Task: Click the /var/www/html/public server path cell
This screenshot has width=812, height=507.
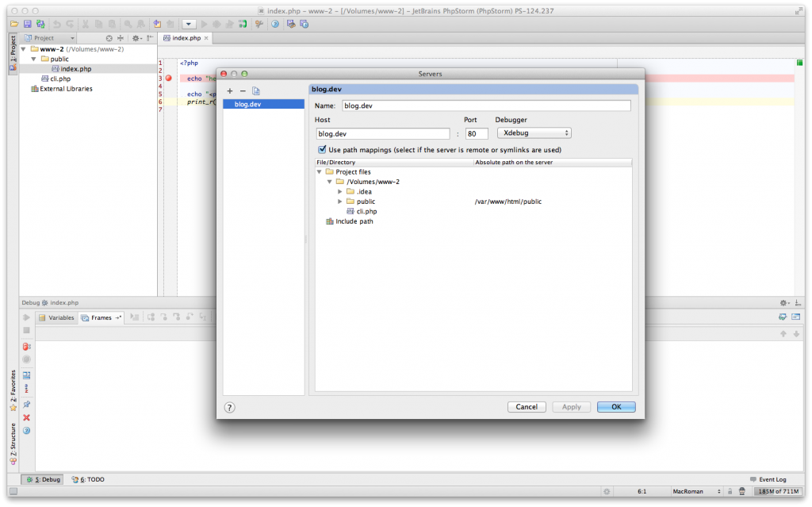Action: tap(508, 202)
